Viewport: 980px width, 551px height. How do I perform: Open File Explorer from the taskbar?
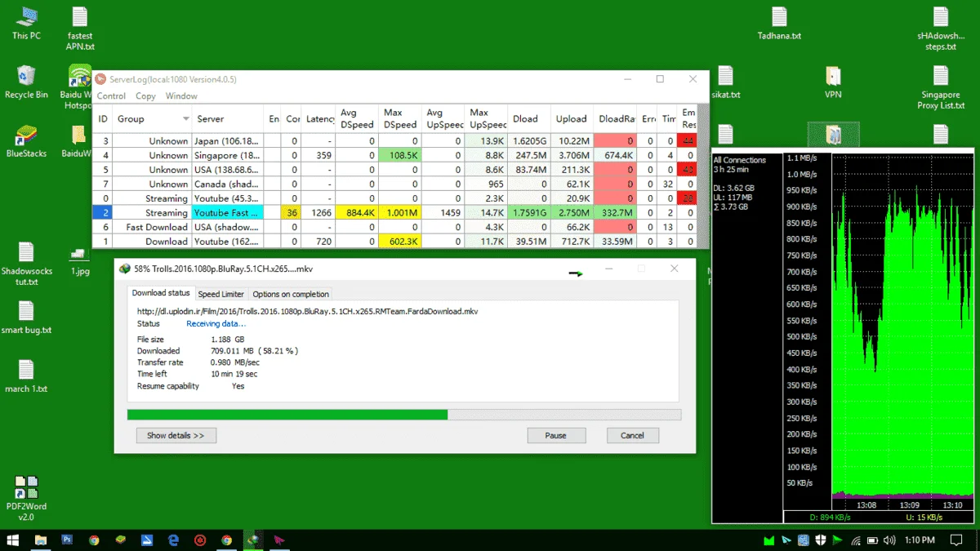[x=41, y=540]
